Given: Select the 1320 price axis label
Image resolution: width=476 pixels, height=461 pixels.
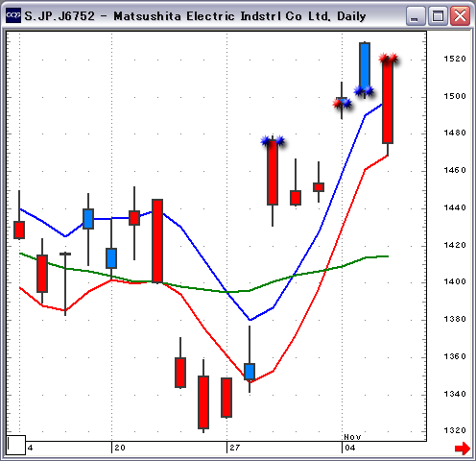Looking at the screenshot, I should click(x=455, y=430).
